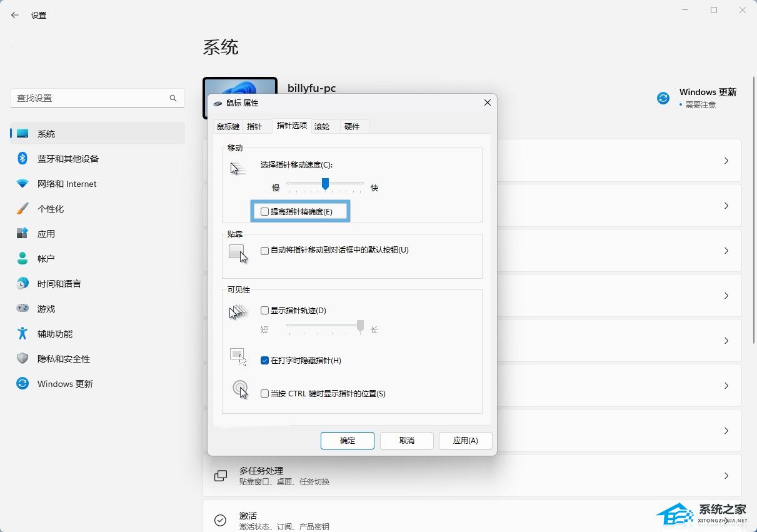
Task: Click the Privacy and security shield icon
Action: click(23, 359)
